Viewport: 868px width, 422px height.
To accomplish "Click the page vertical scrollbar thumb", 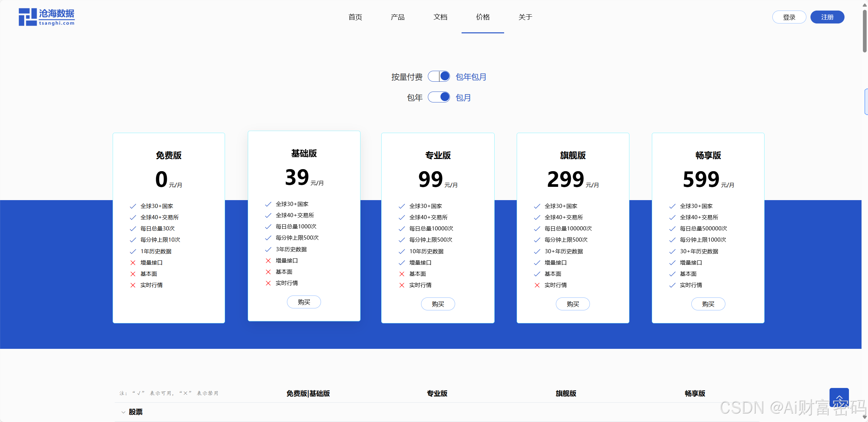I will (x=864, y=31).
